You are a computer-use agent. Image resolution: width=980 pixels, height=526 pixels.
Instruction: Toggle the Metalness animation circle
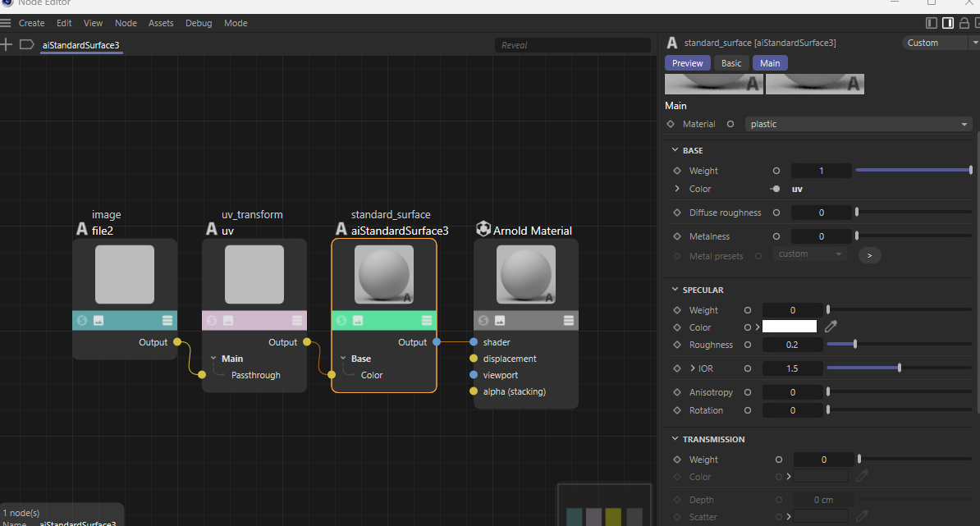pos(776,236)
